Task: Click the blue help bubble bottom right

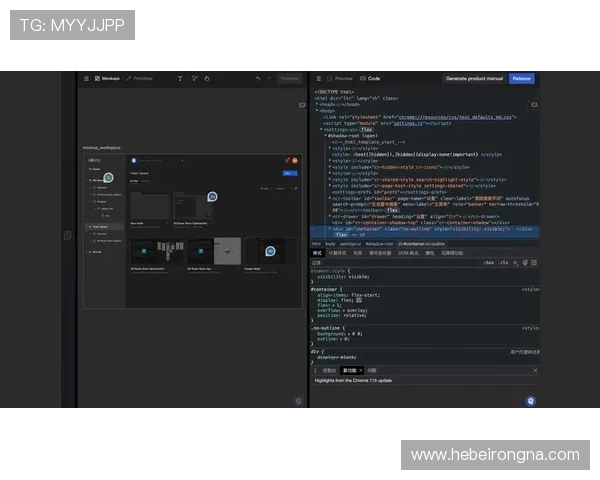Action: 530,400
